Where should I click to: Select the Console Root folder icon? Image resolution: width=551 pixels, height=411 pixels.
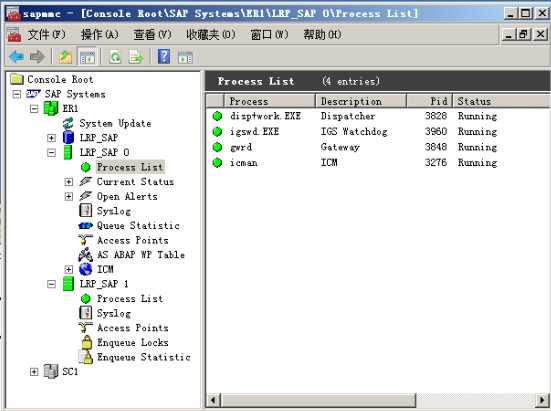coord(17,79)
